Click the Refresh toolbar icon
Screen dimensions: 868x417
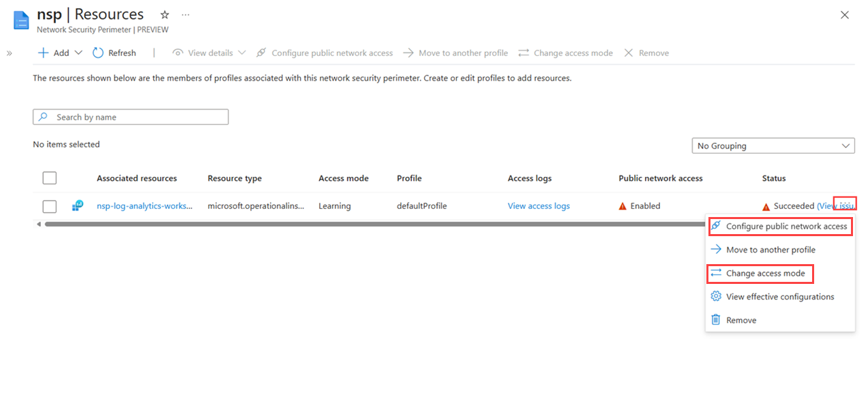(x=98, y=53)
